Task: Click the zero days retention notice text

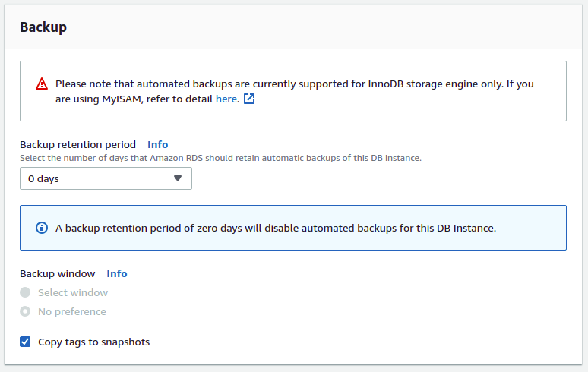Action: (x=276, y=228)
